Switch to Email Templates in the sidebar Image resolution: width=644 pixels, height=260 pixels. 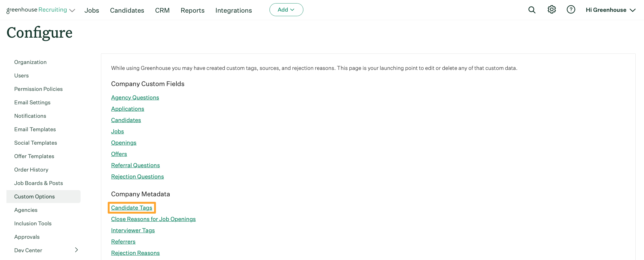click(x=35, y=129)
